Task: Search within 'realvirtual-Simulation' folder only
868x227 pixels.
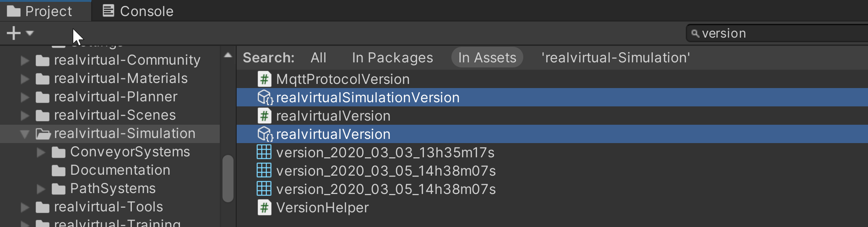Action: pyautogui.click(x=616, y=58)
